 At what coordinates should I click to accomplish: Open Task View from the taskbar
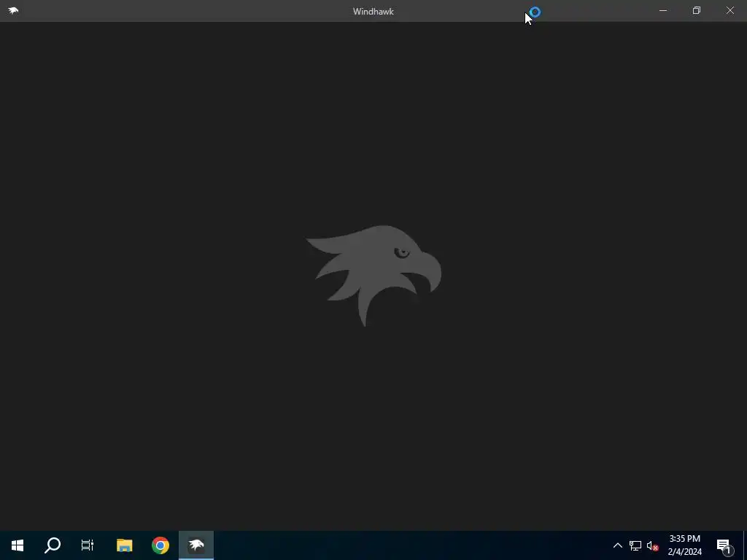(88, 545)
